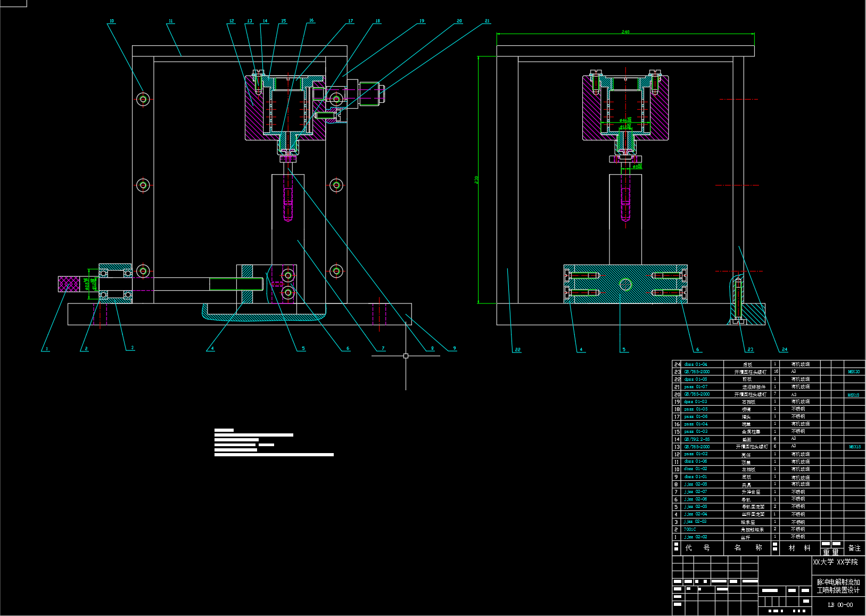Select the 名称 column header

[x=748, y=548]
